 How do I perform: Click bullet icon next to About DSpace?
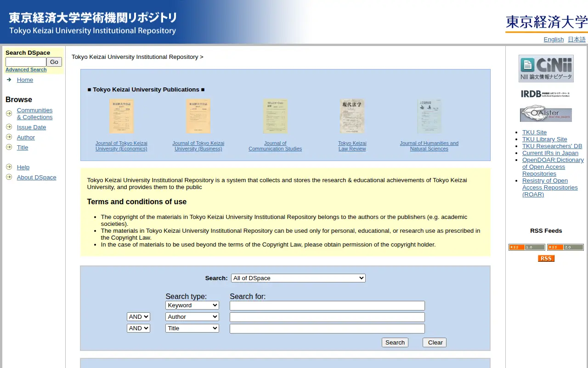pyautogui.click(x=9, y=177)
